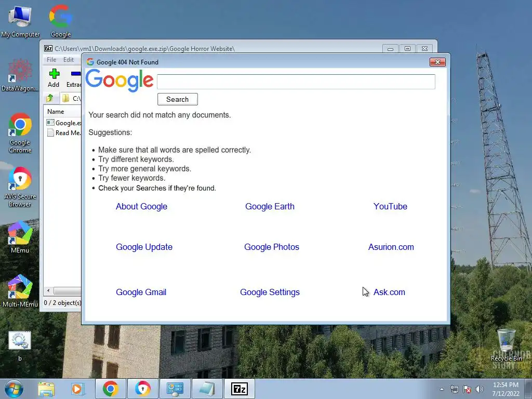Open the Google Update link
The image size is (532, 399).
pos(144,247)
